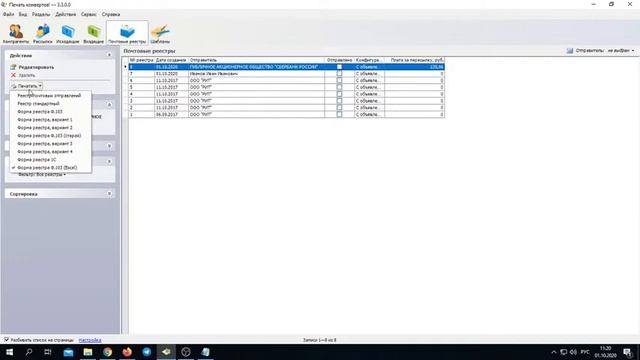Open the Вид menu

[x=23, y=14]
